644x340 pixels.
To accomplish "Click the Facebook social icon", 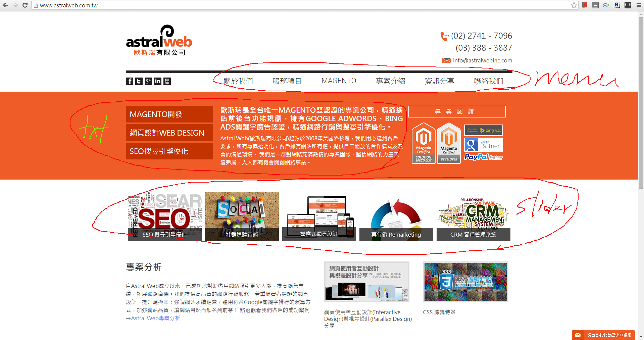I will coord(130,81).
